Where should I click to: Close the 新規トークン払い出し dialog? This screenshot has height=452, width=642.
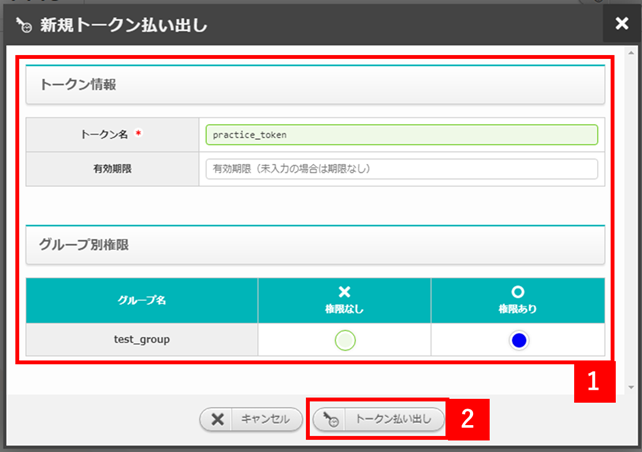coord(622,23)
